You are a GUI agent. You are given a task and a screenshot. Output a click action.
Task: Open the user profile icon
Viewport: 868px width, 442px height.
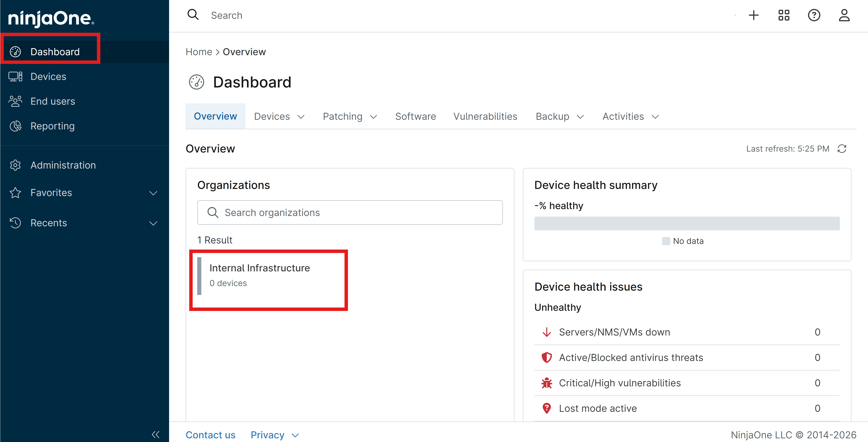pyautogui.click(x=844, y=15)
